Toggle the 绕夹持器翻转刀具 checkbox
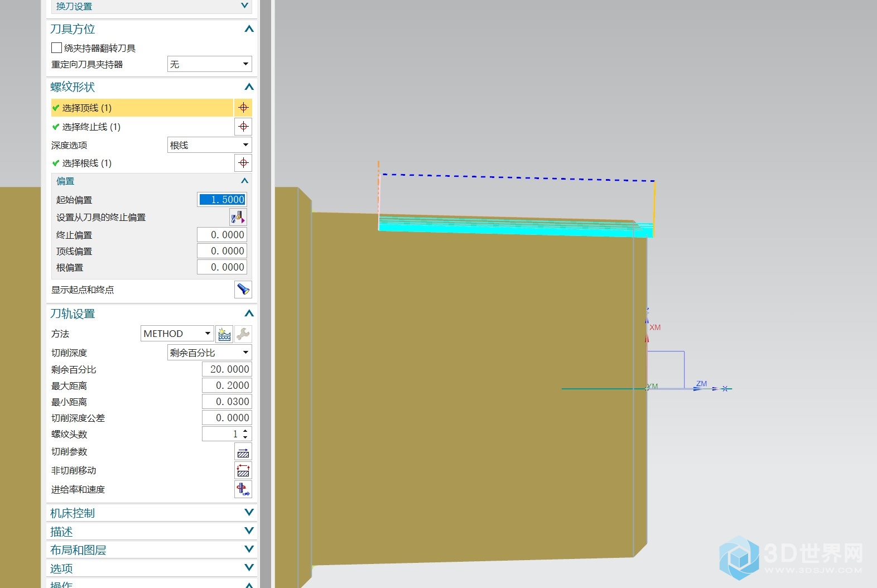Image resolution: width=877 pixels, height=588 pixels. pyautogui.click(x=56, y=48)
